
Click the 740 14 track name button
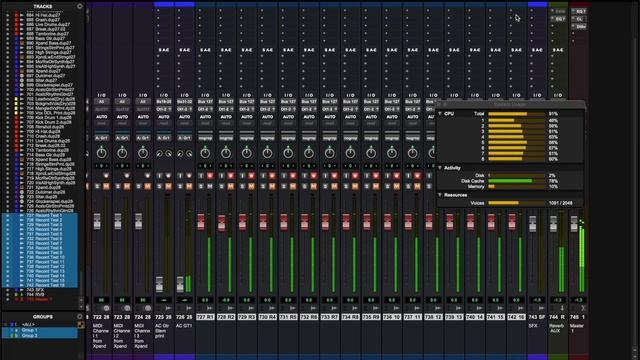(x=475, y=317)
